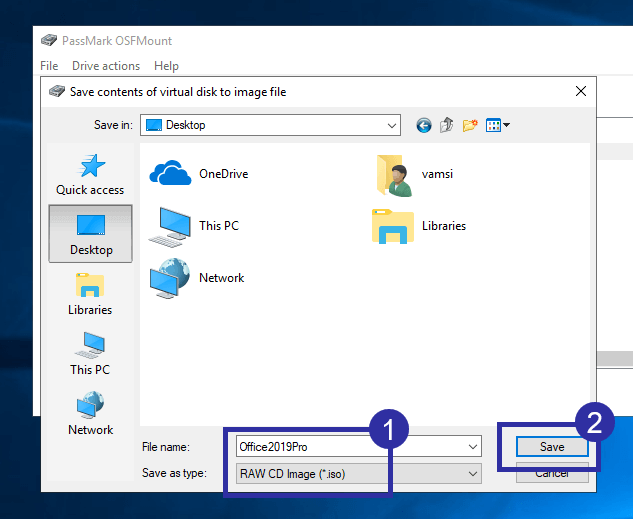Go back using the blue arrow icon
The image size is (633, 519).
tap(424, 126)
